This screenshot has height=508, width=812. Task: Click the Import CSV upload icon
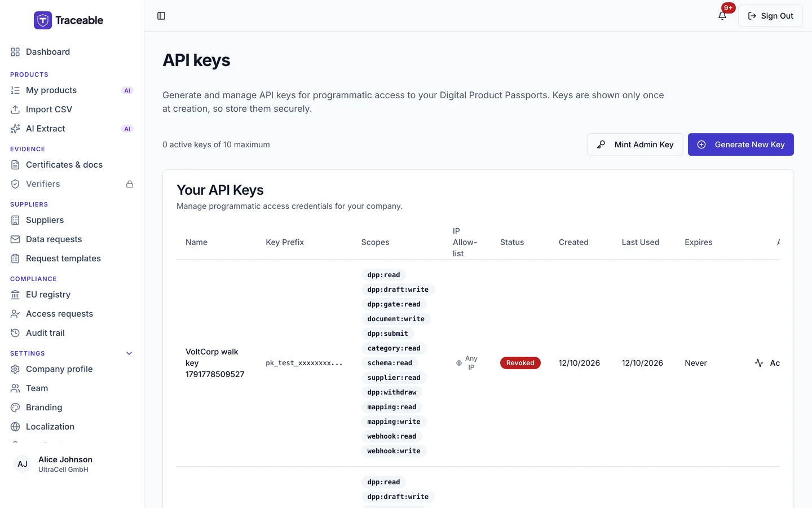pos(15,110)
